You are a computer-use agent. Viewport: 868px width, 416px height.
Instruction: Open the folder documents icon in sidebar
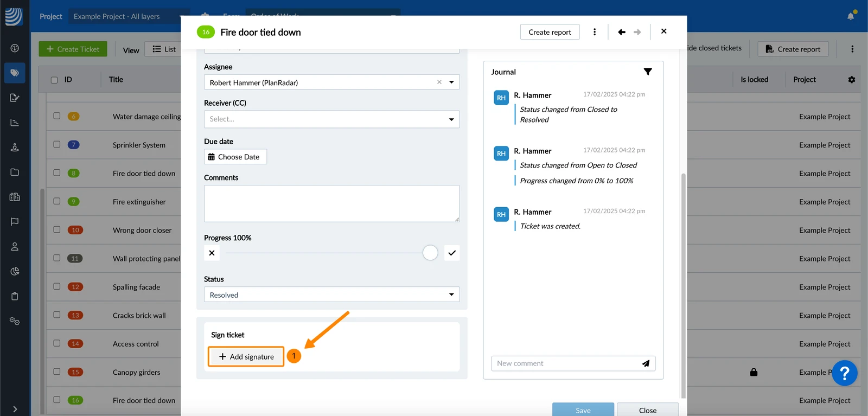coord(15,172)
